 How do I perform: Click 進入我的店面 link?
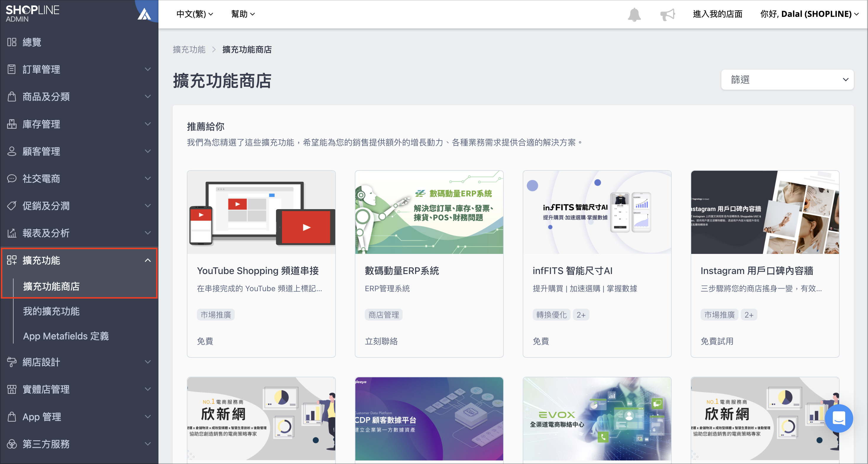[718, 14]
